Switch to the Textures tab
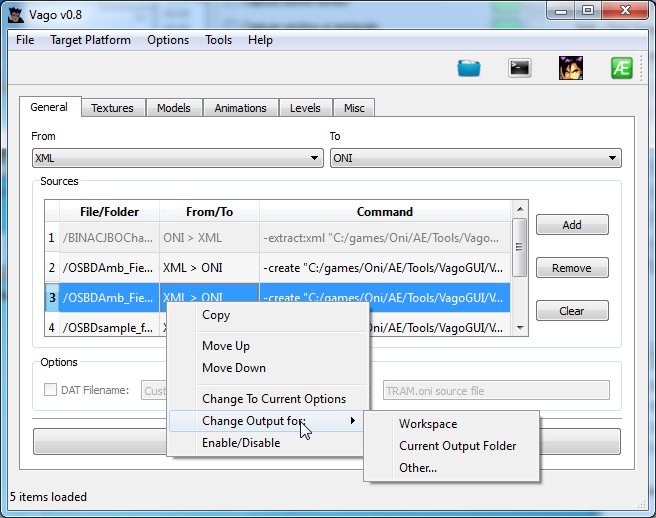 pos(113,108)
